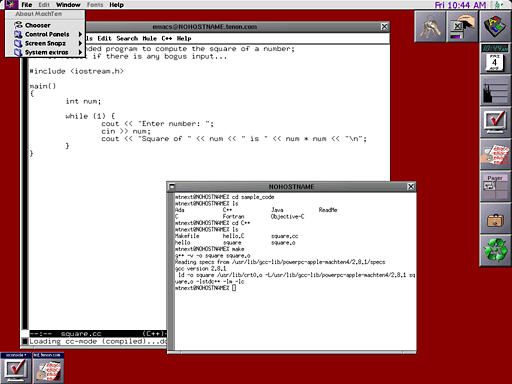
Task: Open the keys icon in the dock
Action: coord(430,27)
